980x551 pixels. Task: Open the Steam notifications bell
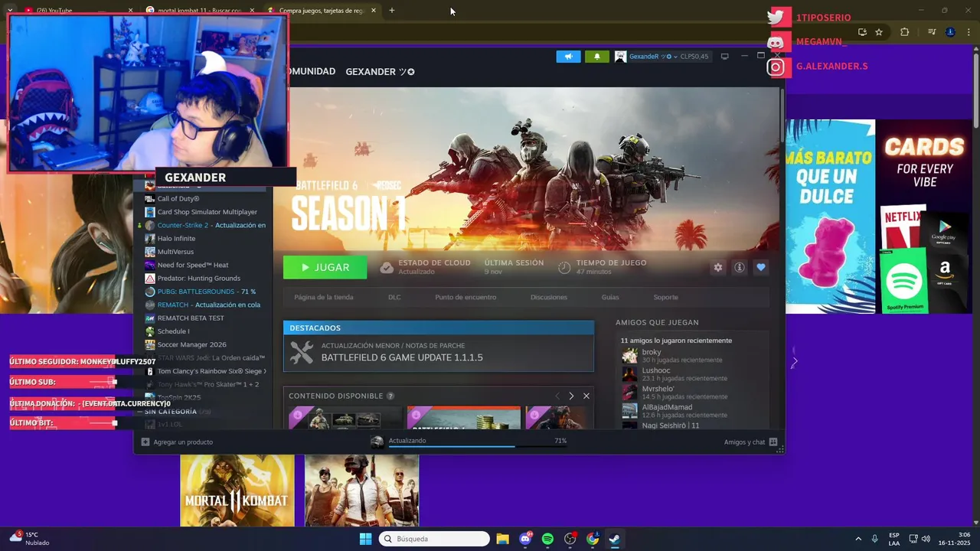[x=597, y=57]
